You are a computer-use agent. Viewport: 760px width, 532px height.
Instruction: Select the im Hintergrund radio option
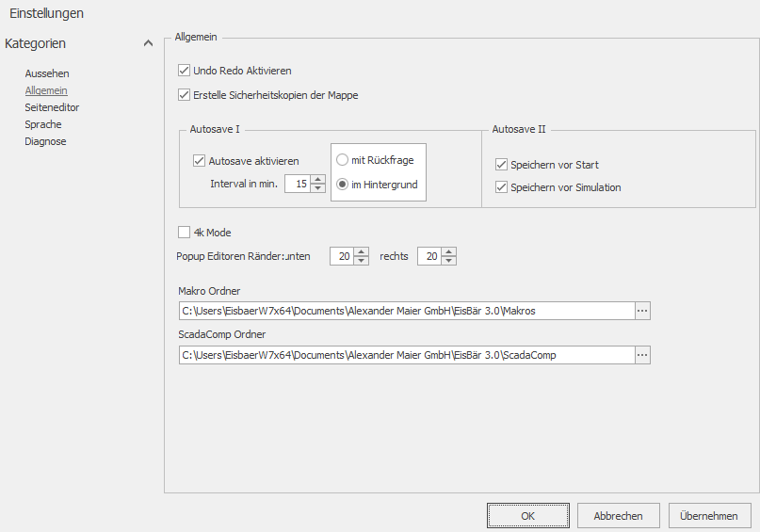click(342, 185)
